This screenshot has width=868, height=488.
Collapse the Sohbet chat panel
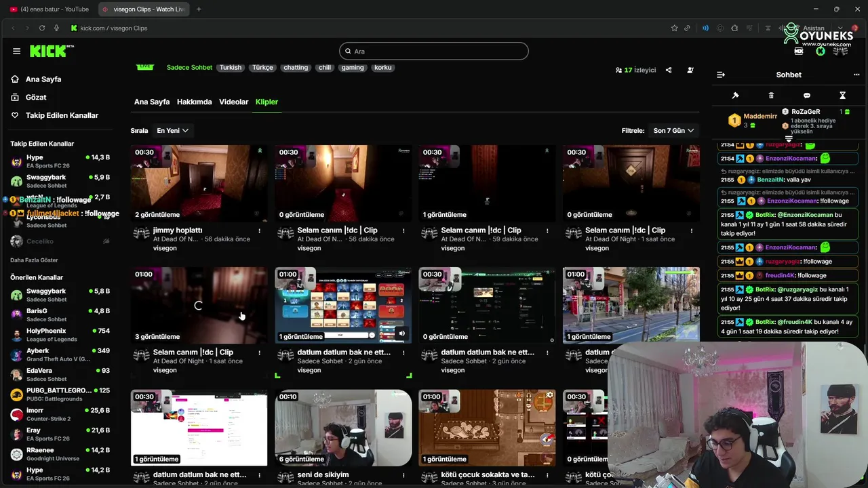[721, 75]
